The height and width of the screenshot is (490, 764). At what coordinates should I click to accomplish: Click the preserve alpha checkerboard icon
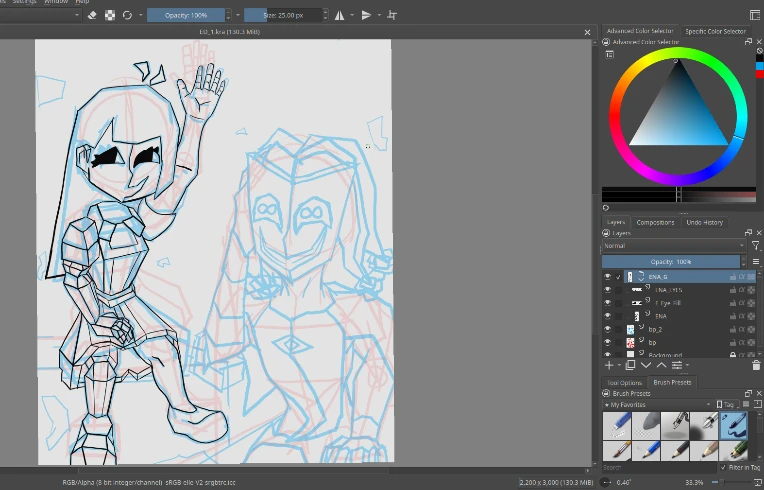(110, 15)
